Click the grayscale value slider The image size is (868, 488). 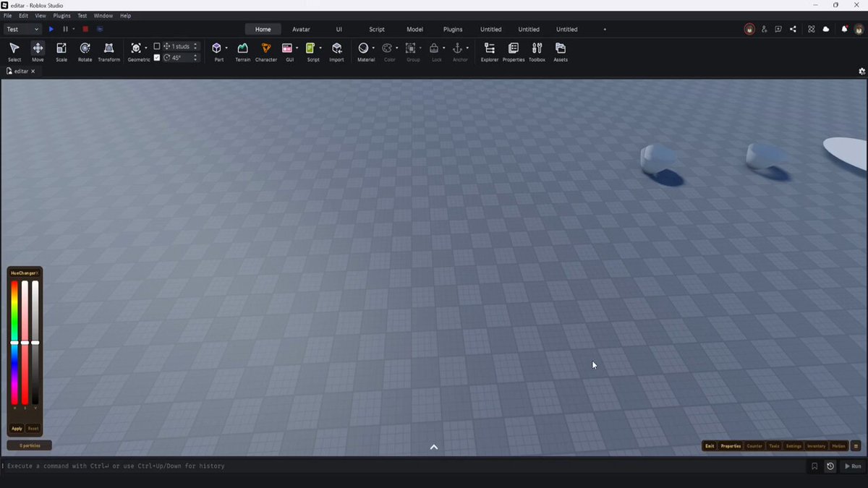tap(35, 343)
